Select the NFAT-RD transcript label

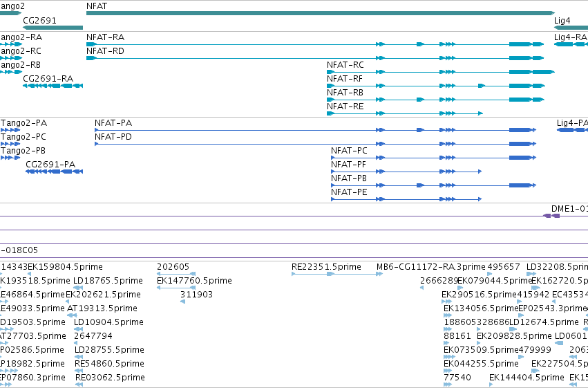106,51
